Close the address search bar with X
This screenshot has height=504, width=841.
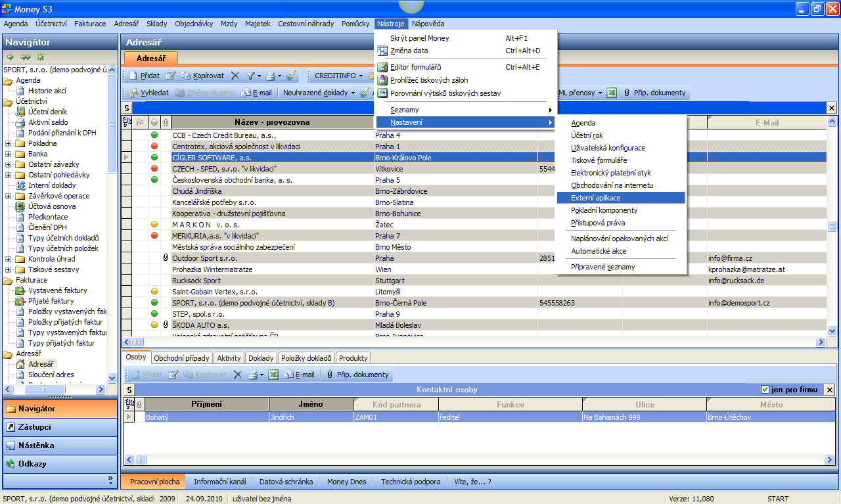(x=831, y=108)
